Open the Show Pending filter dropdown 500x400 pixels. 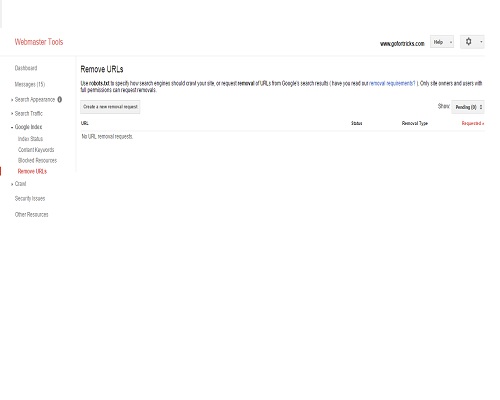468,107
